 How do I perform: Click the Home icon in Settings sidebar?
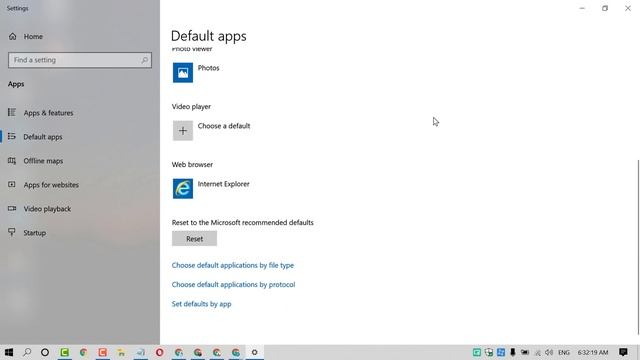tap(13, 36)
